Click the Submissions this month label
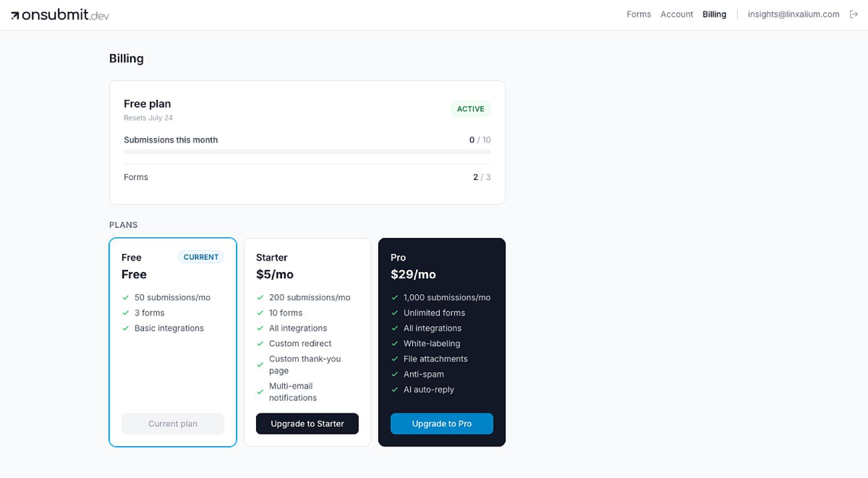Viewport: 868px width, 478px height. click(x=171, y=140)
